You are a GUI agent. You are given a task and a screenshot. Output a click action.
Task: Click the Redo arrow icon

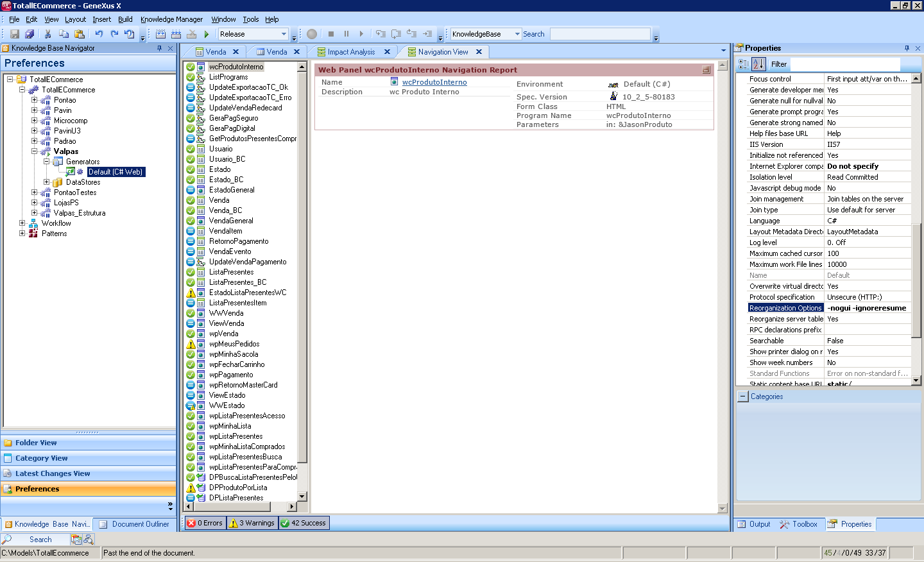point(114,34)
